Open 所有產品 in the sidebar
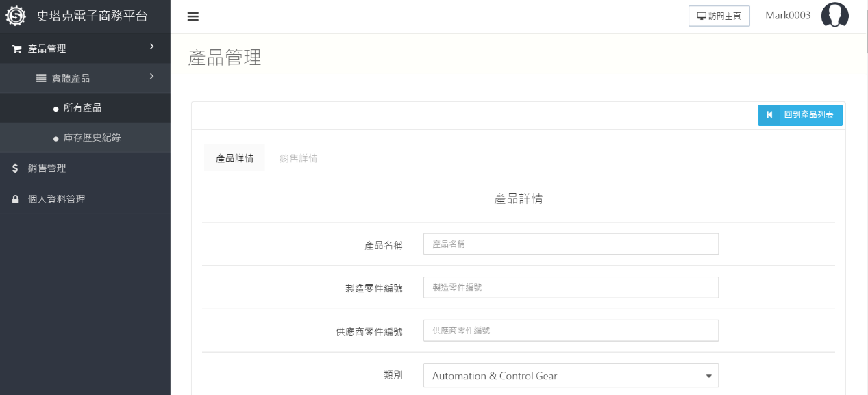 pos(82,108)
